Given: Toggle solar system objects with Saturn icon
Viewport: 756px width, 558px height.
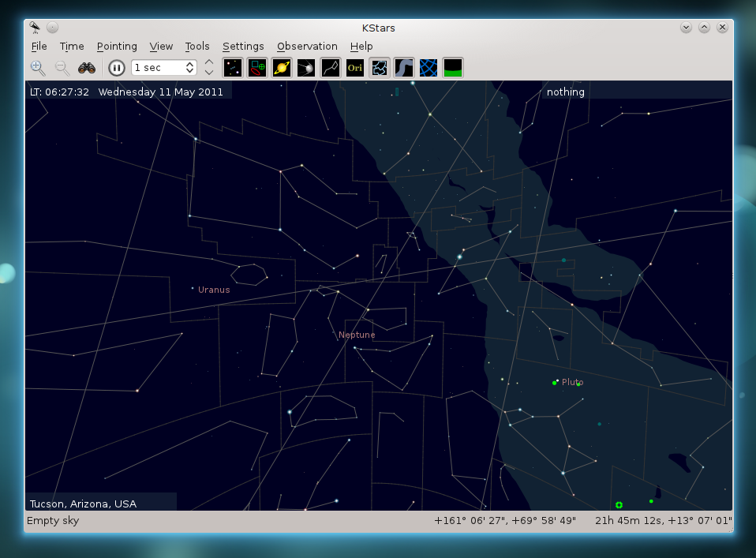Looking at the screenshot, I should tap(282, 68).
